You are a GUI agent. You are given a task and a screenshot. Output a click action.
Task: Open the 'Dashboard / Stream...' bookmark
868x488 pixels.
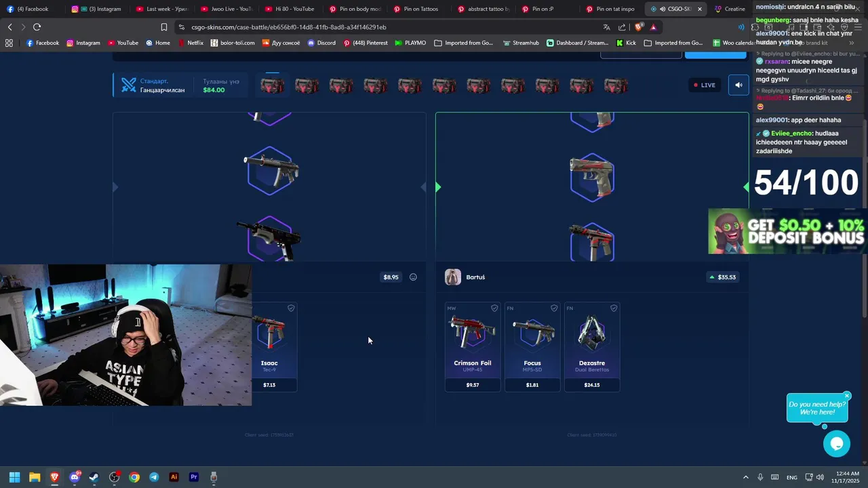(578, 43)
